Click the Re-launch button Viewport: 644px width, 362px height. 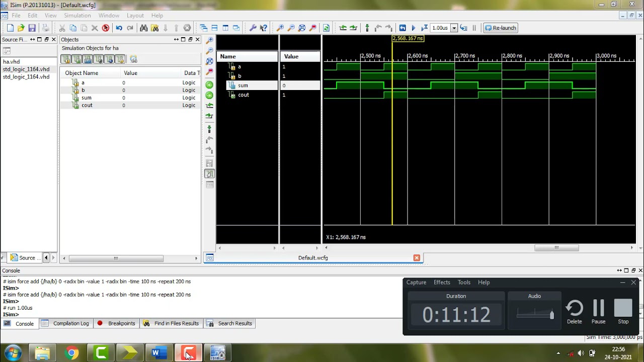[x=501, y=28]
